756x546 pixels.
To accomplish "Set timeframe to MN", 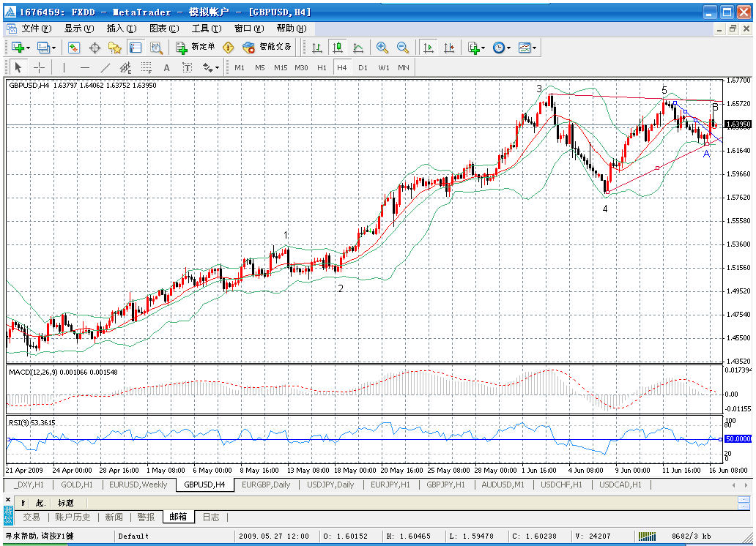I will [x=404, y=67].
